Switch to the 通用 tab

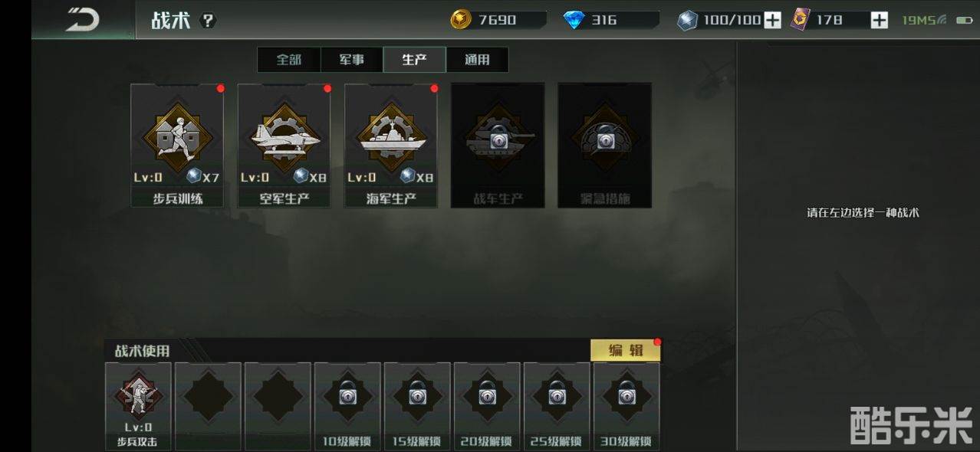tap(477, 60)
